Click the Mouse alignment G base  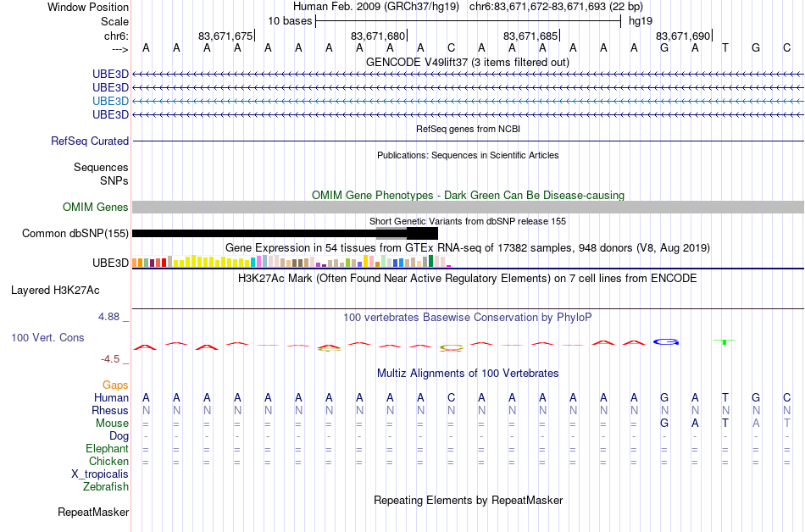(664, 424)
